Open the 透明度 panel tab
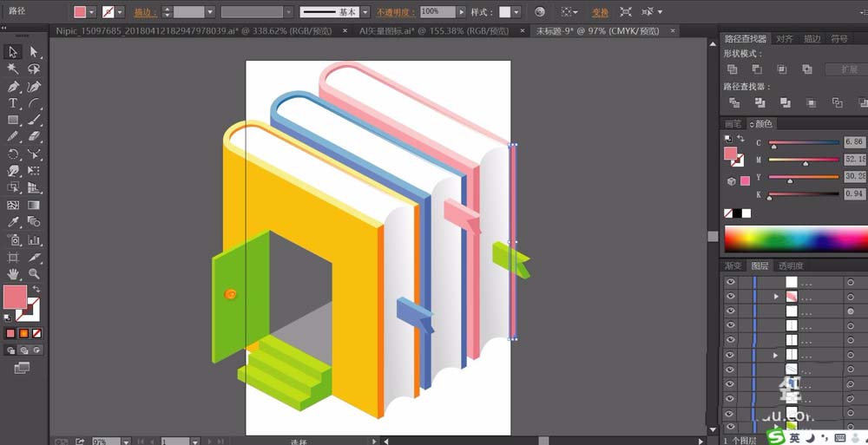 [x=791, y=265]
